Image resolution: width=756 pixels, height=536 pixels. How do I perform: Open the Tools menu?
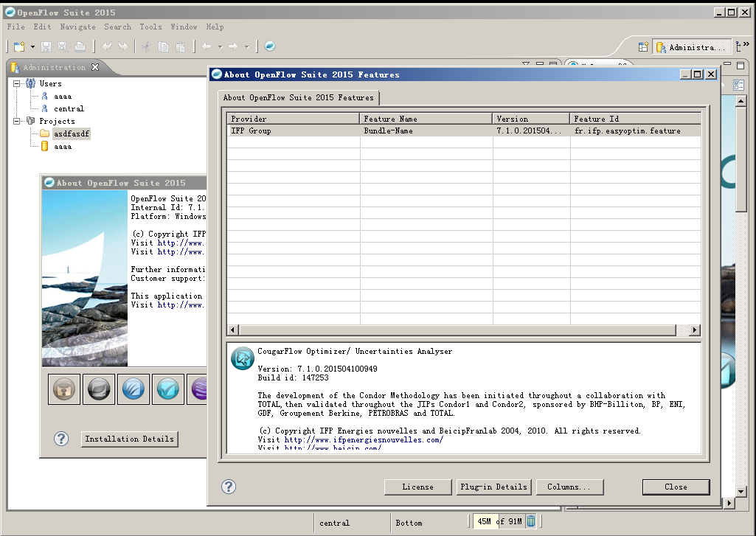(151, 27)
